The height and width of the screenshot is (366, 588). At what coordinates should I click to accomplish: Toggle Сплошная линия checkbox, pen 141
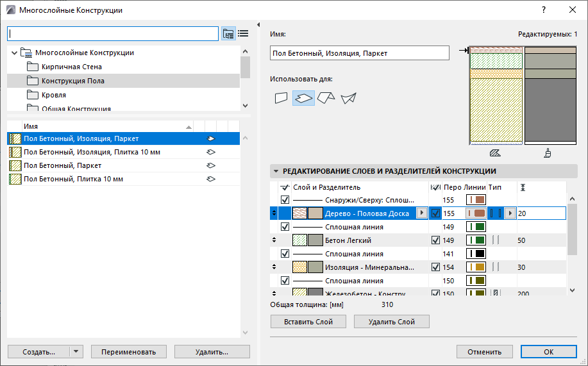point(285,254)
